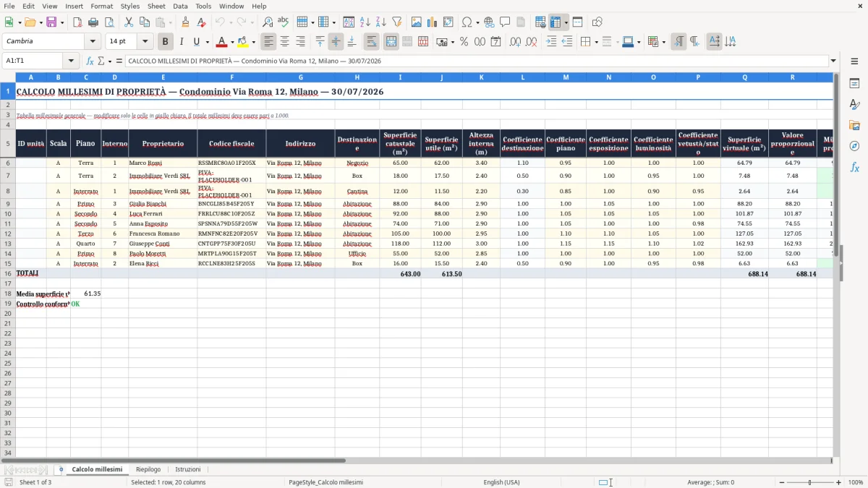
Task: Click the Insert Special Character omega icon
Action: point(467,22)
